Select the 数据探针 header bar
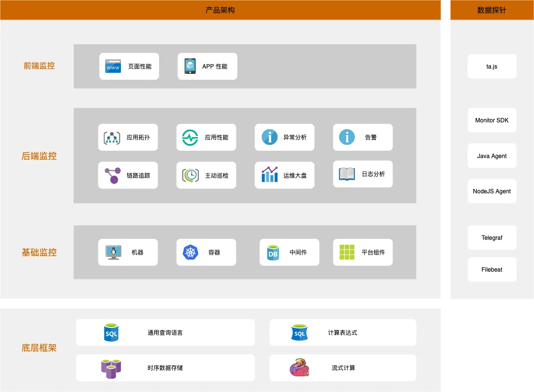This screenshot has height=392, width=534. click(x=492, y=10)
